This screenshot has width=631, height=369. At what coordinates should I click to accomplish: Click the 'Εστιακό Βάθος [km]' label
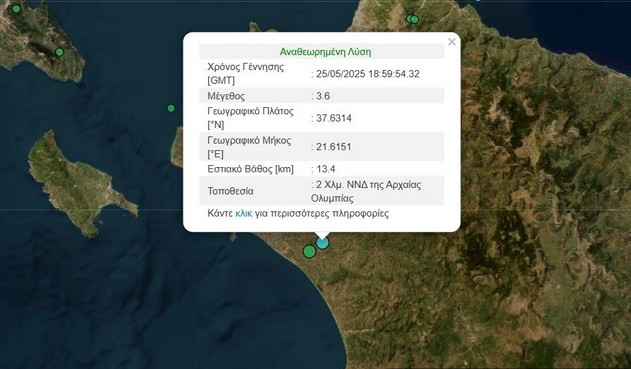pyautogui.click(x=250, y=169)
